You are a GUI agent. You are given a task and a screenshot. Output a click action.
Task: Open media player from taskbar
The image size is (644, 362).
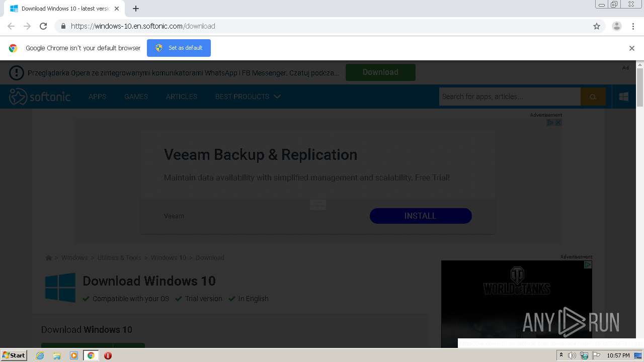(73, 355)
